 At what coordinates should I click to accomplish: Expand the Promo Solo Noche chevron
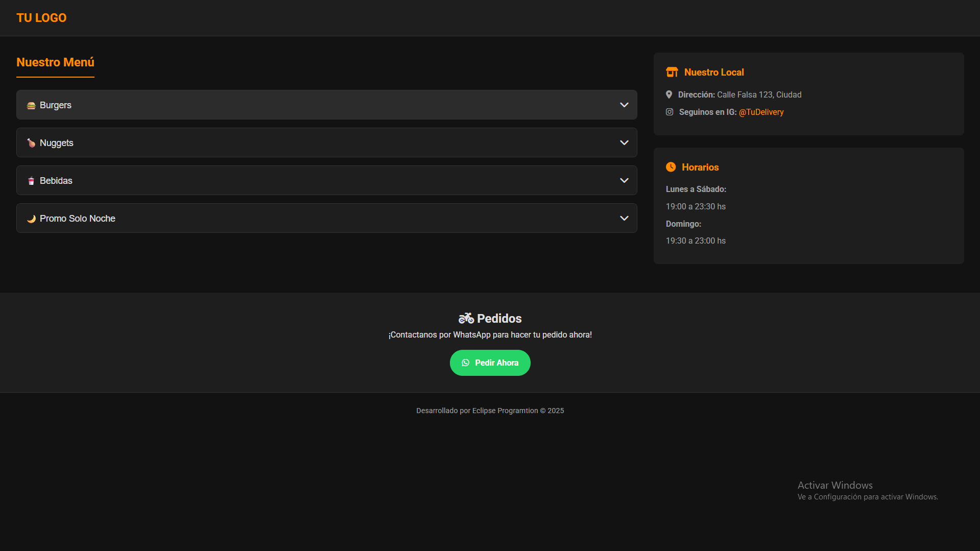[624, 219]
